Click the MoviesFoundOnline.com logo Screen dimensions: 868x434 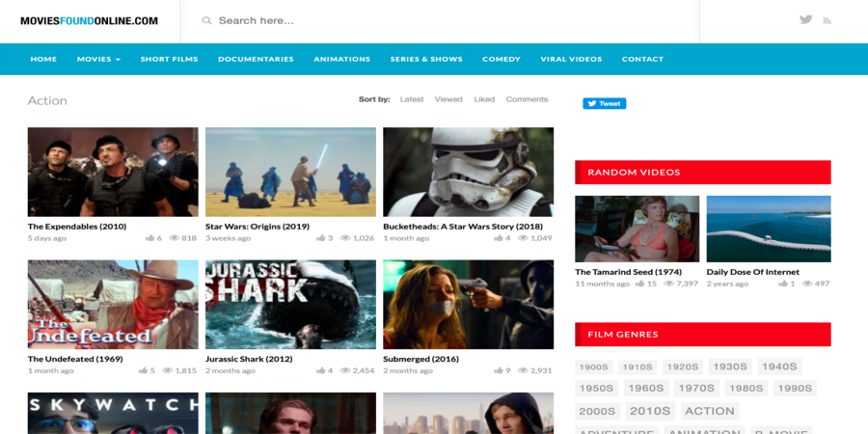(x=89, y=21)
